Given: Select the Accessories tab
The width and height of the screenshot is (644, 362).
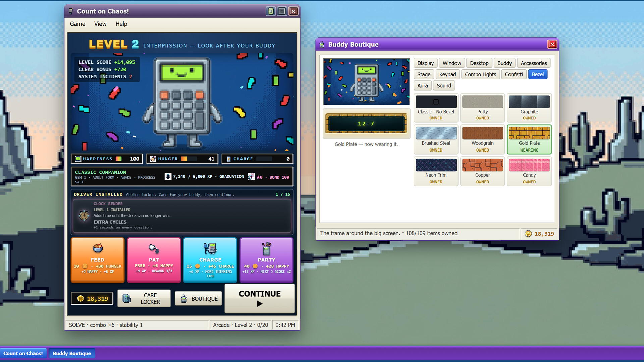Looking at the screenshot, I should pyautogui.click(x=534, y=63).
